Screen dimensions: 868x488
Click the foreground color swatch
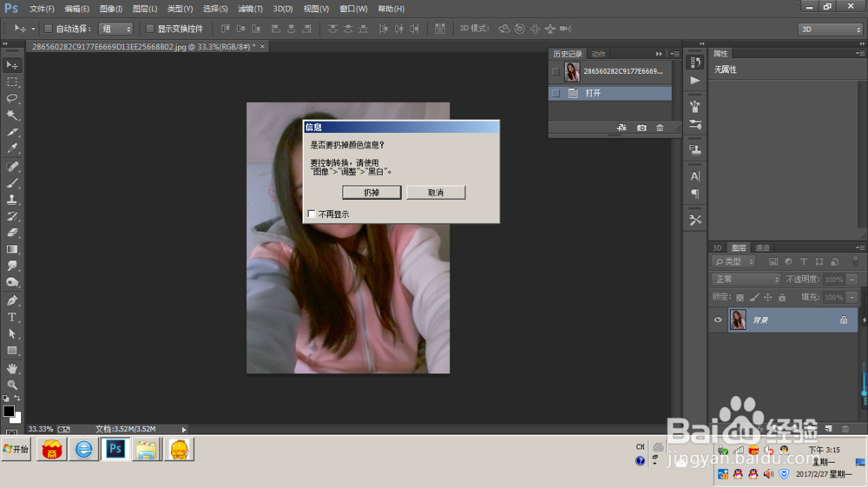point(9,411)
